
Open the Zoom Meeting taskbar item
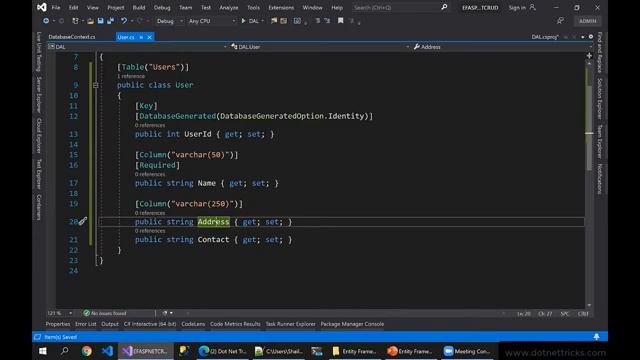pyautogui.click(x=467, y=351)
